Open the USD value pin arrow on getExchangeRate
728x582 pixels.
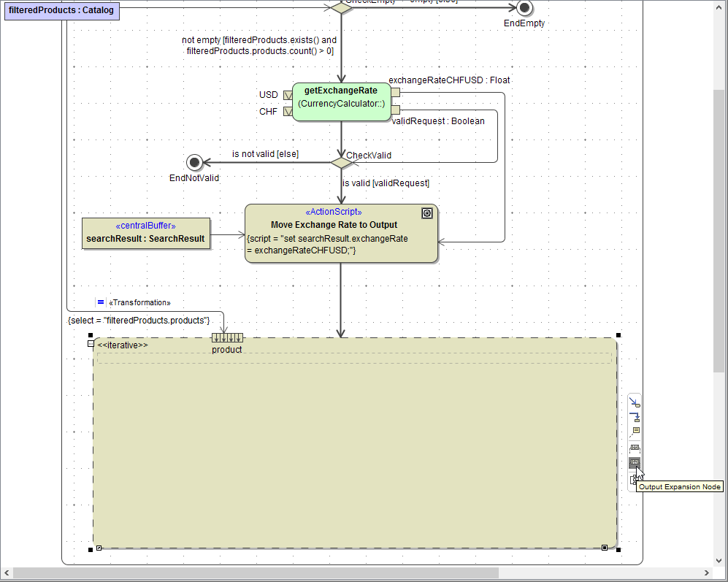coord(288,95)
